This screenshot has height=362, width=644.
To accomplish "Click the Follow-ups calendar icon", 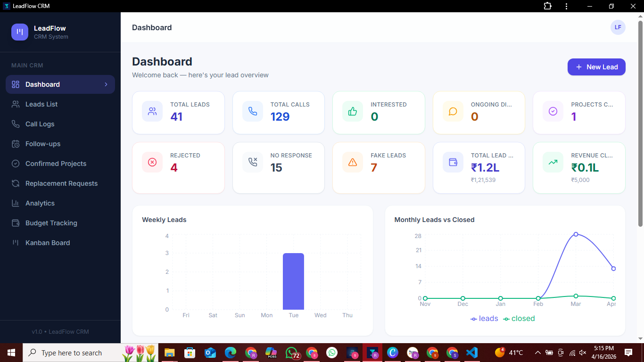I will coord(16,144).
